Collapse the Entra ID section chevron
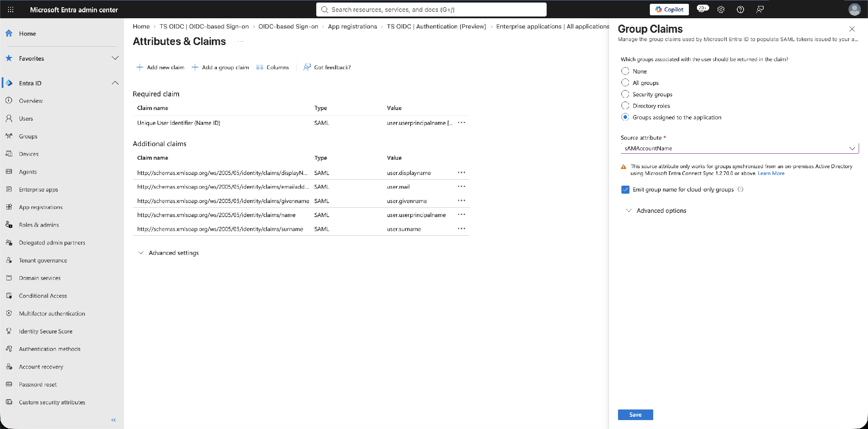 coord(115,83)
